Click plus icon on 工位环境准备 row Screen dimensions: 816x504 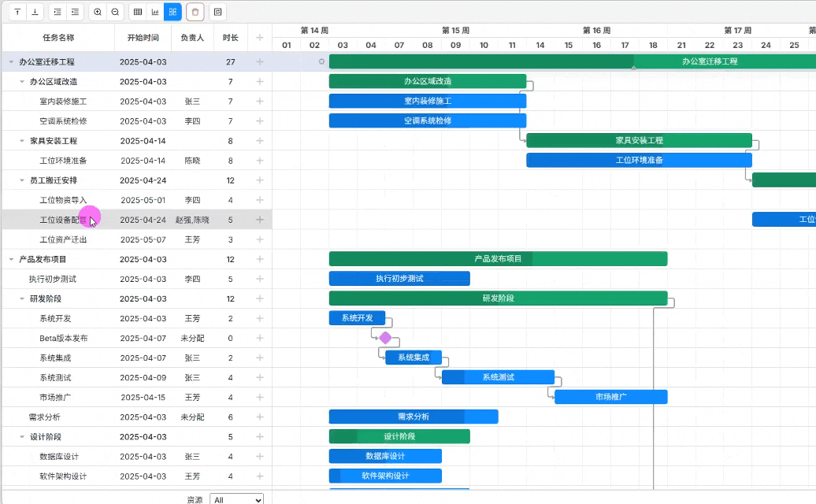[x=260, y=161]
